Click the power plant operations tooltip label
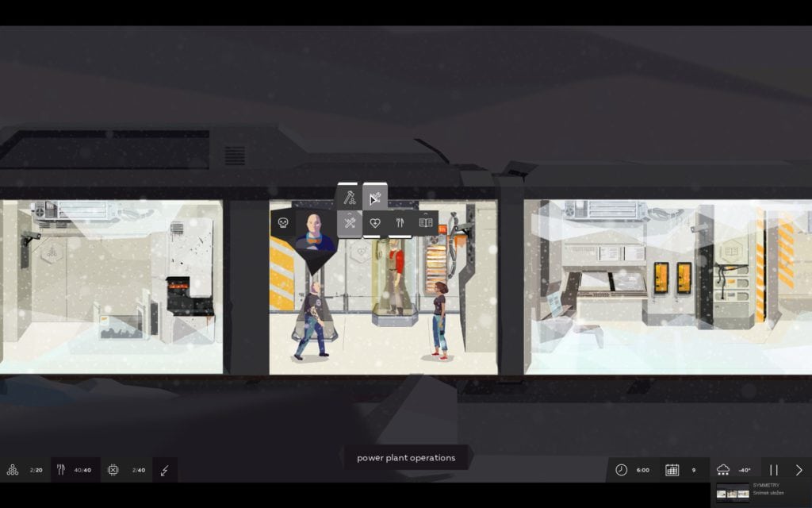Image resolution: width=812 pixels, height=508 pixels. [406, 458]
